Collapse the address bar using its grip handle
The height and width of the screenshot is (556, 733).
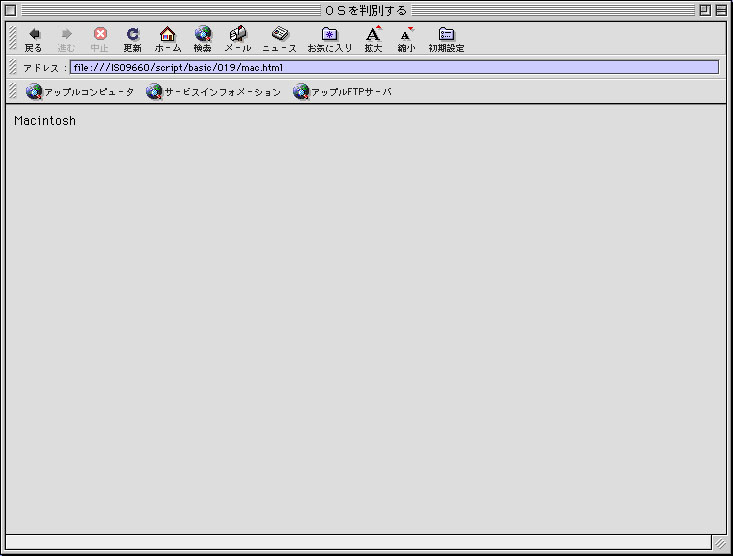pyautogui.click(x=12, y=67)
